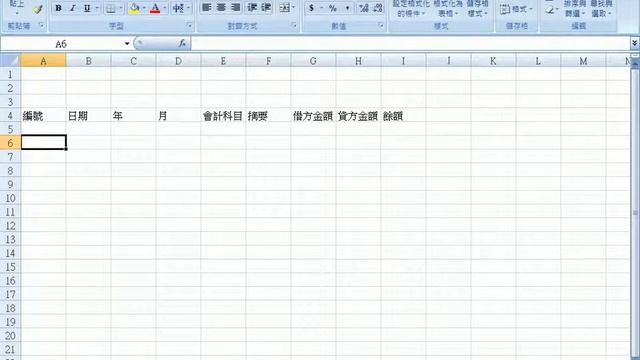Image resolution: width=640 pixels, height=360 pixels.
Task: Apply currency number format
Action: pyautogui.click(x=311, y=8)
